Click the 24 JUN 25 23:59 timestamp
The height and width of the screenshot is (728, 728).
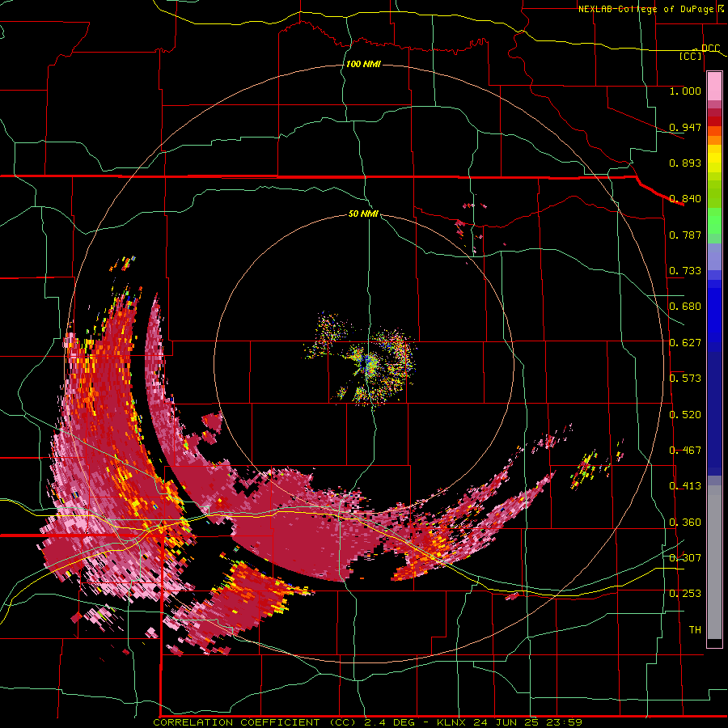(x=528, y=722)
